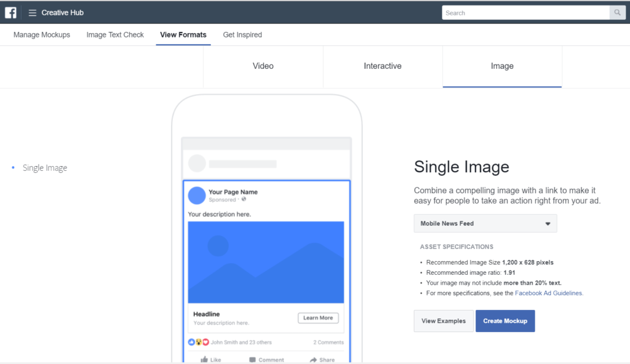Click the reaction emoji icons in preview

point(199,342)
